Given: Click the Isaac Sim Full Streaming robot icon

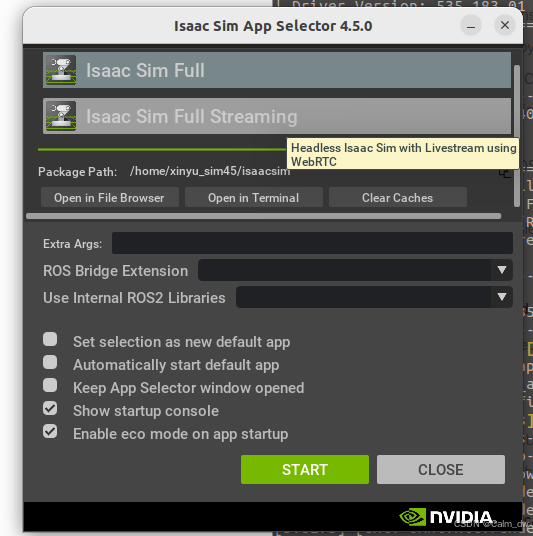Looking at the screenshot, I should pos(61,116).
